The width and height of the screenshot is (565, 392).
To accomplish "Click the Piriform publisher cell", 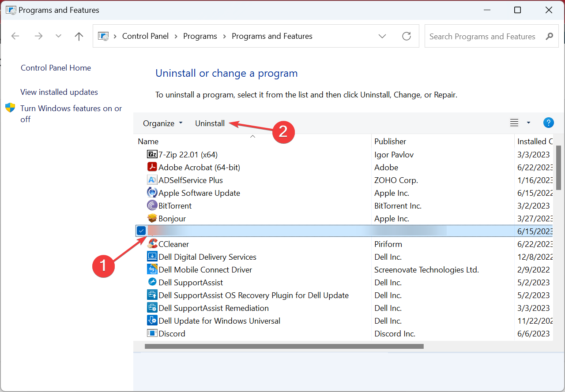I will coord(388,244).
